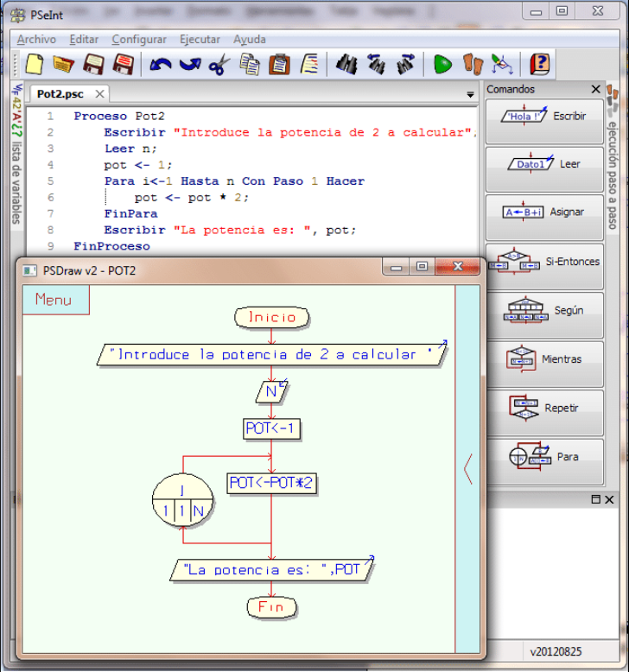This screenshot has width=629, height=672.
Task: Open the Ejecutar menu
Action: [x=200, y=40]
